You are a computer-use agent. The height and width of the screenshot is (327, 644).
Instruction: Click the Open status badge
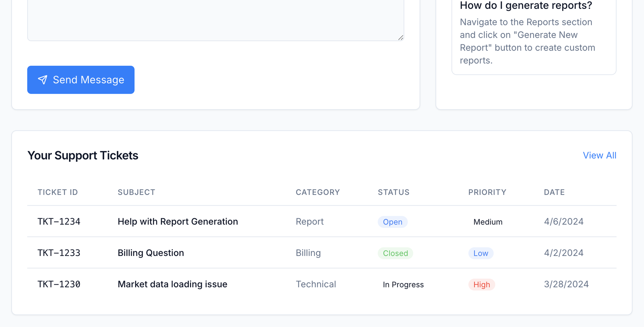pyautogui.click(x=392, y=222)
